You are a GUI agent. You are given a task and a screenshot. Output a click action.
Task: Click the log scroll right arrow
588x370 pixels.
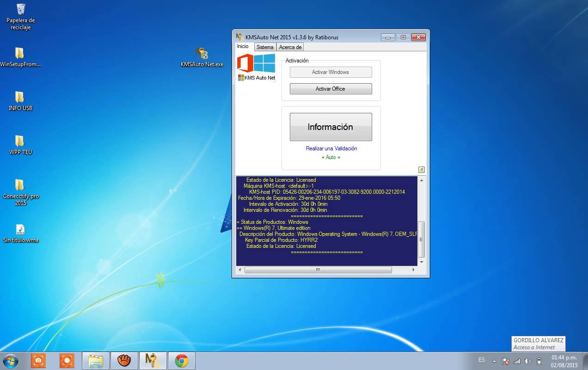[413, 270]
